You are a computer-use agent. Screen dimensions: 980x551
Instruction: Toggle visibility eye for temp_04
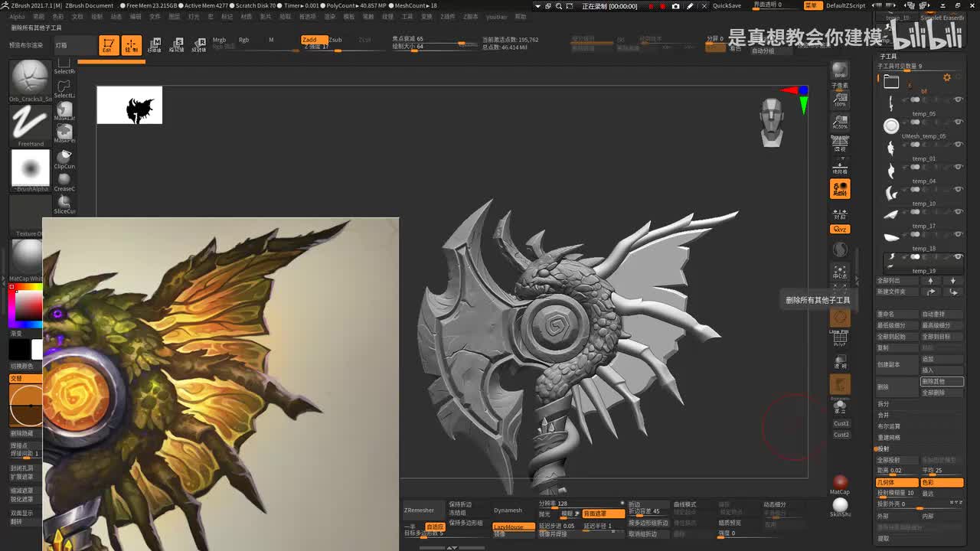[x=958, y=167]
